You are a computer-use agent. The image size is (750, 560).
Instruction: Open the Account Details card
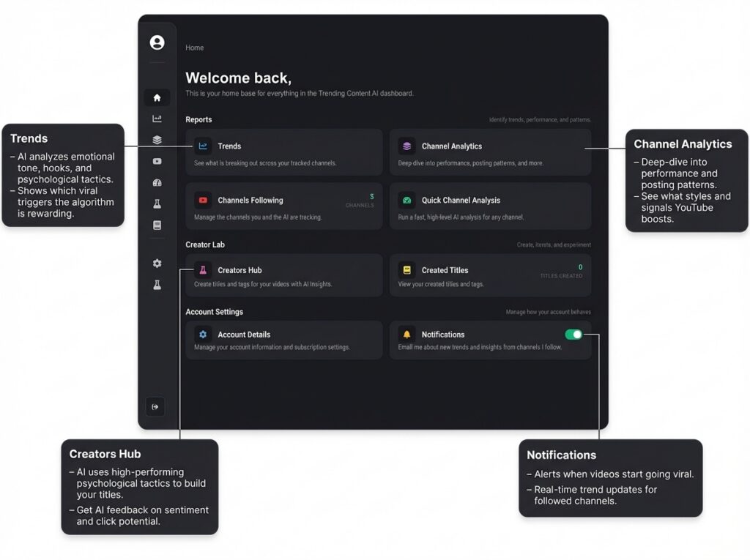point(283,340)
